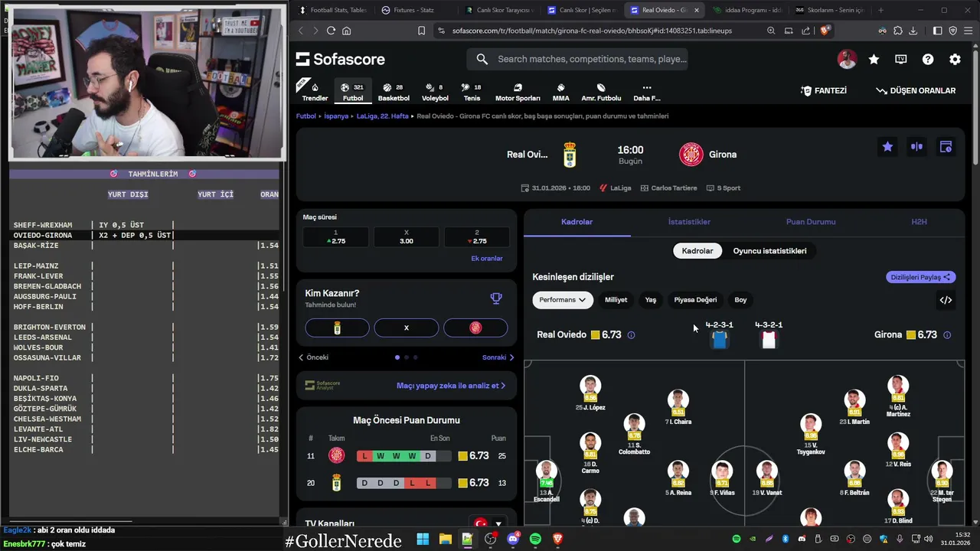Screen dimensions: 980x551
Task: Switch to the H2H tab
Action: click(919, 222)
